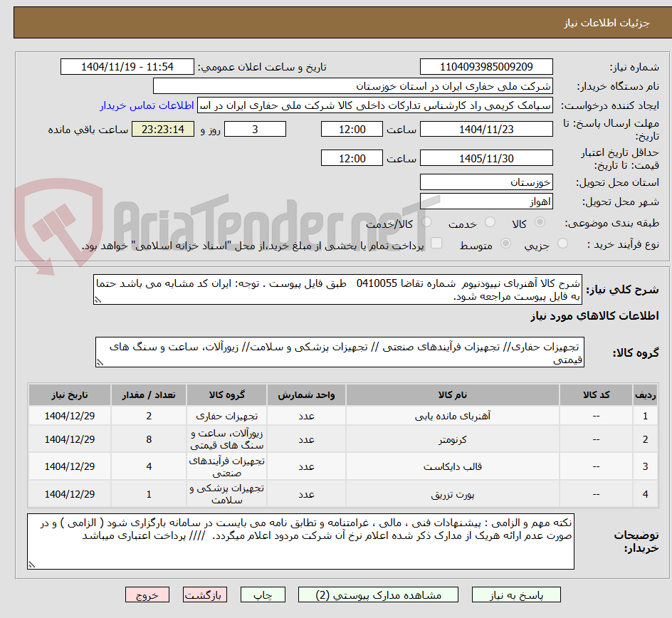Click the ساعت time field showing 12:00
This screenshot has width=672, height=618.
351,129
